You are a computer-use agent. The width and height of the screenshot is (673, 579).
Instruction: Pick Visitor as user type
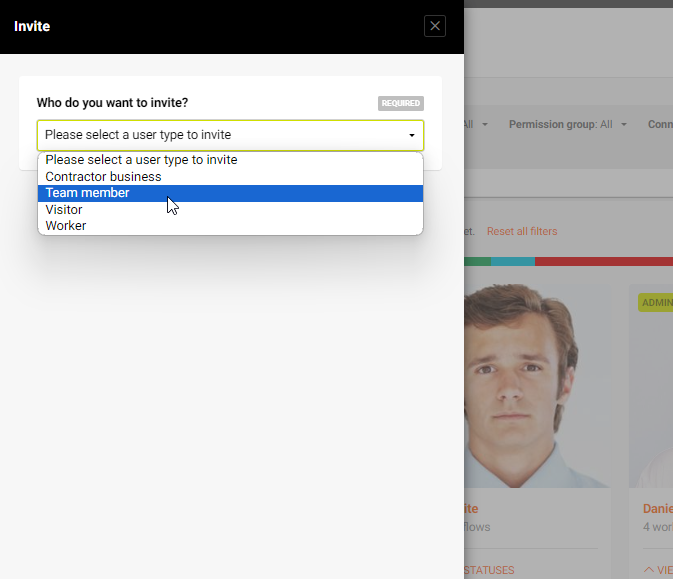pos(230,209)
